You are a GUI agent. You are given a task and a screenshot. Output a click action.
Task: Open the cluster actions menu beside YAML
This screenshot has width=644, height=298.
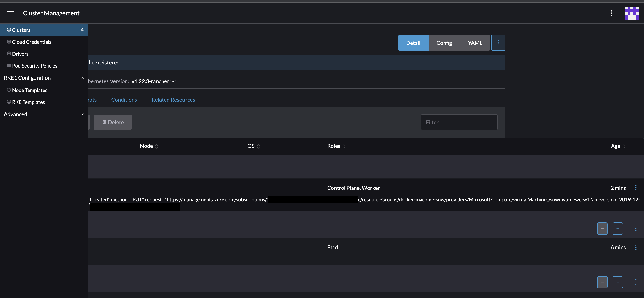pos(498,43)
